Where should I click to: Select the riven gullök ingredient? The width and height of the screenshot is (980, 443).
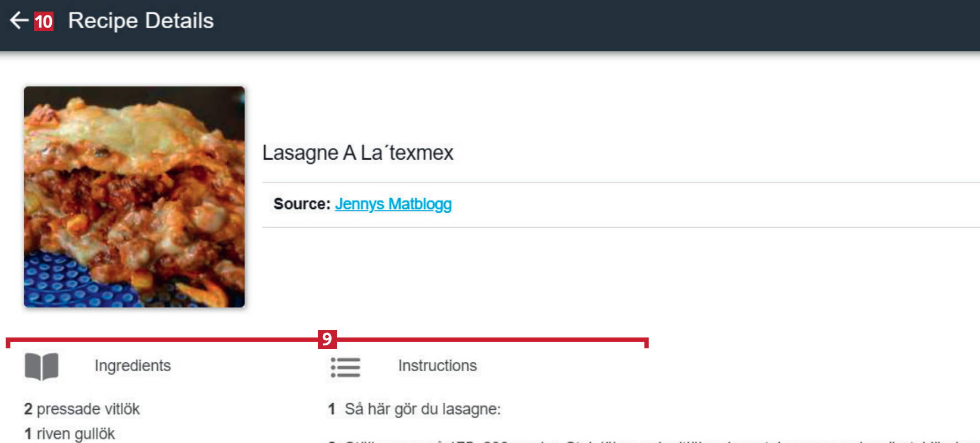pos(76,434)
